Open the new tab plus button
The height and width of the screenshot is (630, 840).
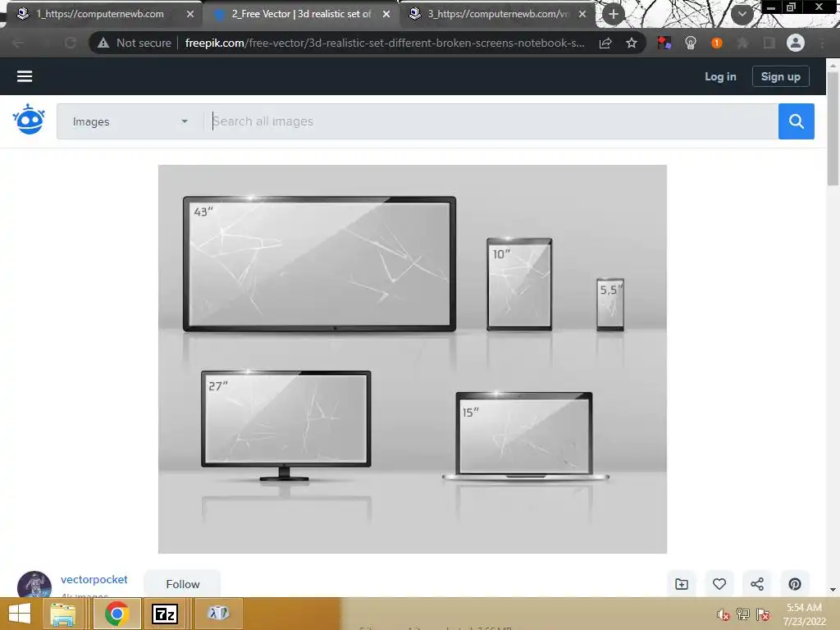coord(614,15)
